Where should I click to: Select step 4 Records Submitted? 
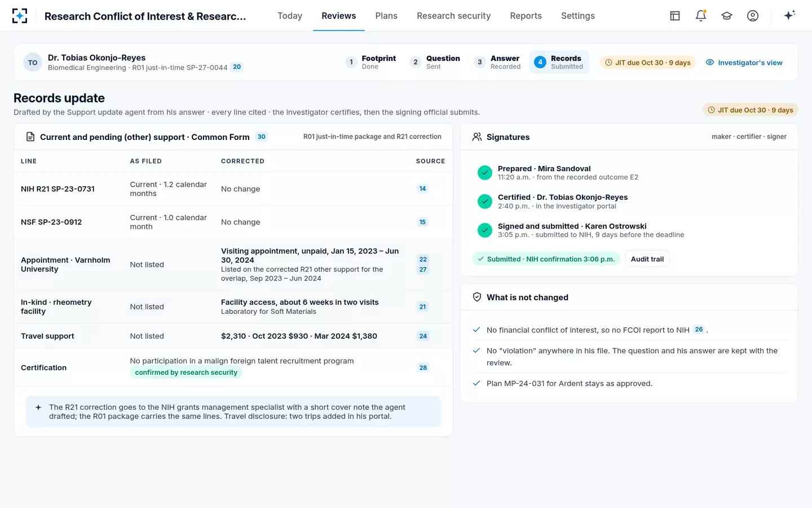click(559, 62)
